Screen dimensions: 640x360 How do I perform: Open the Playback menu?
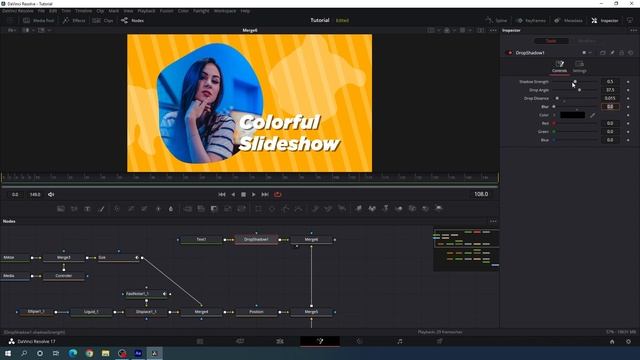click(x=146, y=11)
